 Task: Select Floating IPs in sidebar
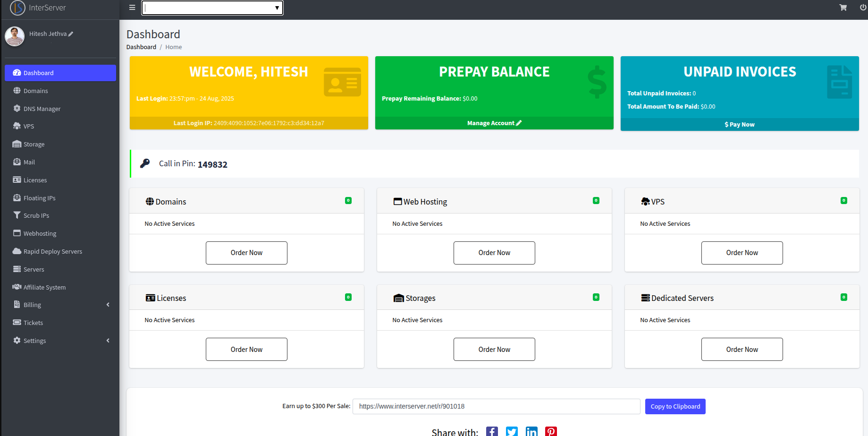coord(40,197)
